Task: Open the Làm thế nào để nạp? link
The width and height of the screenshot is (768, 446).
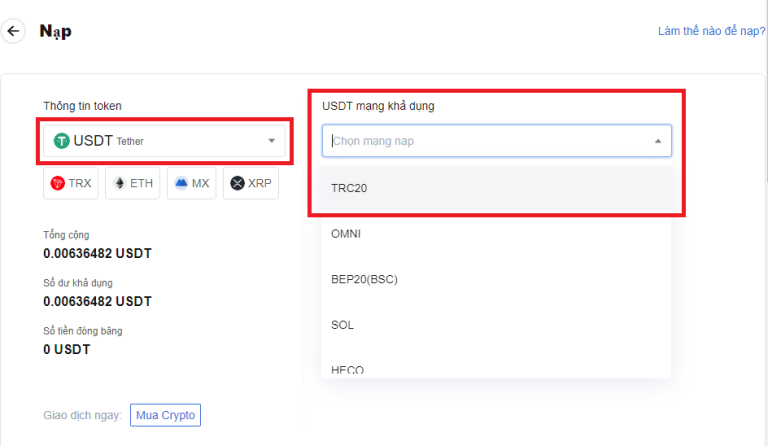Action: 711,31
